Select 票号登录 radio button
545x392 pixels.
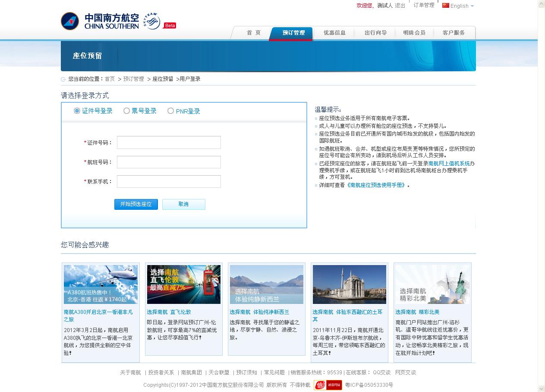click(126, 111)
